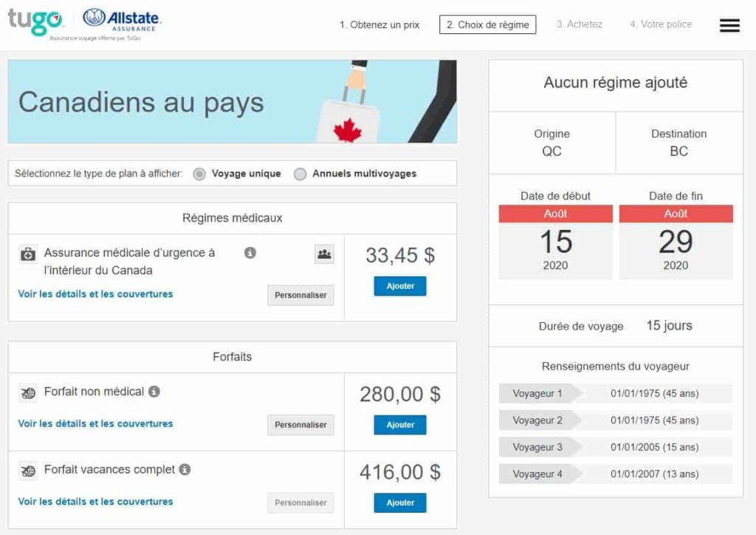Open details link under Forfait vacances complet

coord(95,501)
